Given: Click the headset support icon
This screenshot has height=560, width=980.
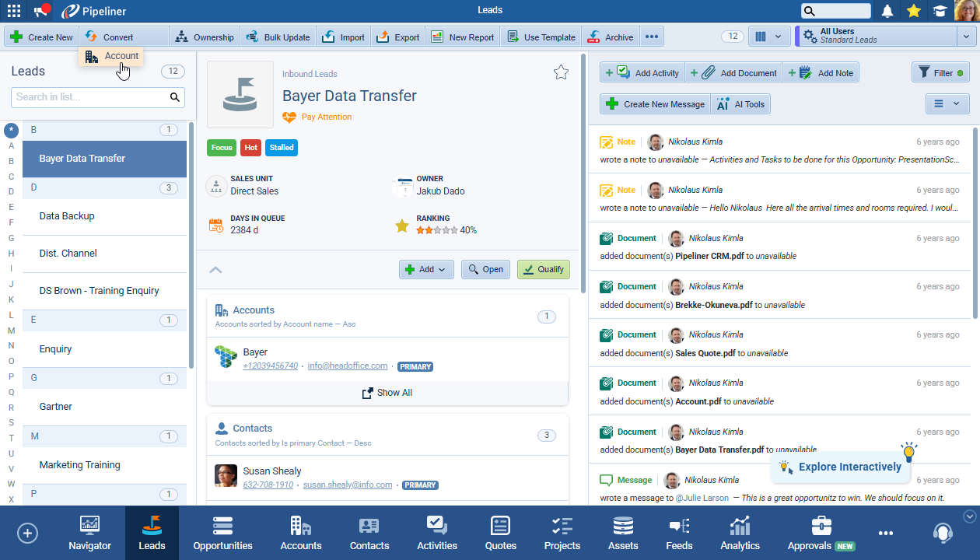Looking at the screenshot, I should (x=943, y=533).
